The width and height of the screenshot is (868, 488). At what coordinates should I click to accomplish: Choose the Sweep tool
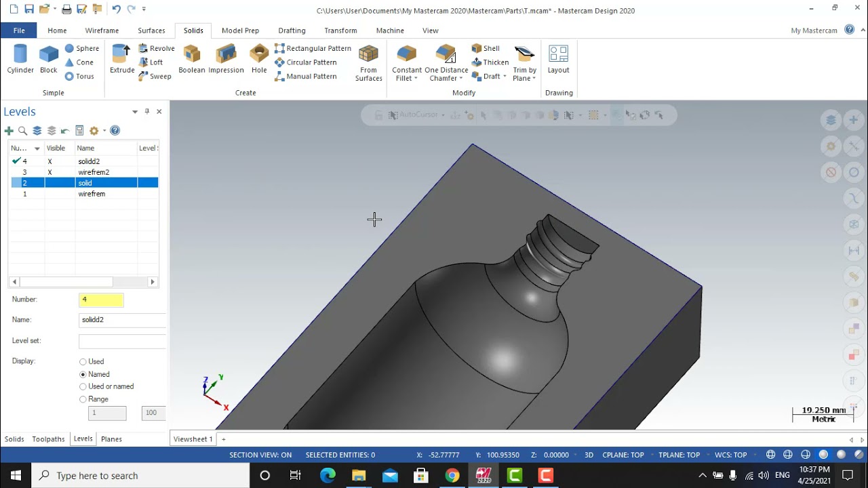(155, 77)
